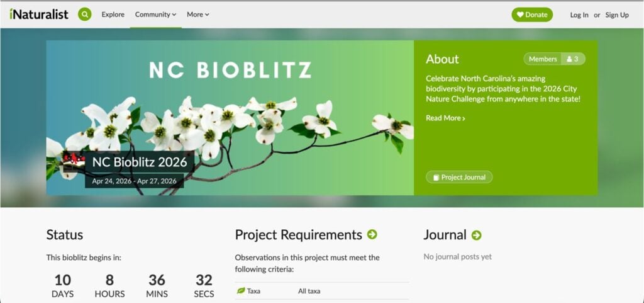Click the NC Bioblitz 2026 title
The image size is (644, 303).
pyautogui.click(x=139, y=161)
